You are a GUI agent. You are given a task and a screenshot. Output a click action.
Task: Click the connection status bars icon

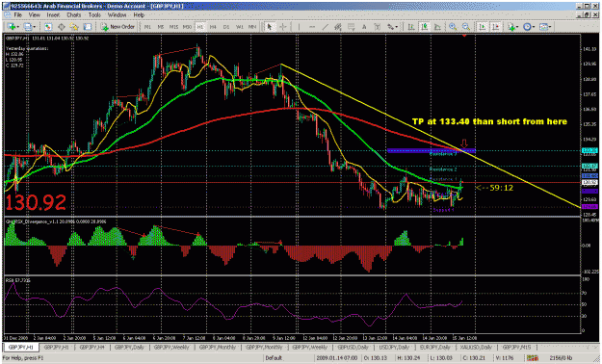(532, 358)
